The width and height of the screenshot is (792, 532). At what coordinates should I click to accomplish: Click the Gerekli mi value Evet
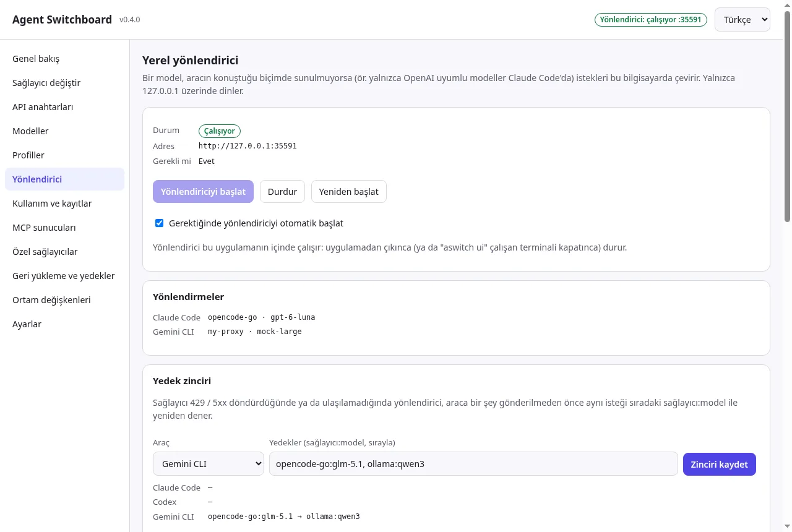[x=207, y=161]
